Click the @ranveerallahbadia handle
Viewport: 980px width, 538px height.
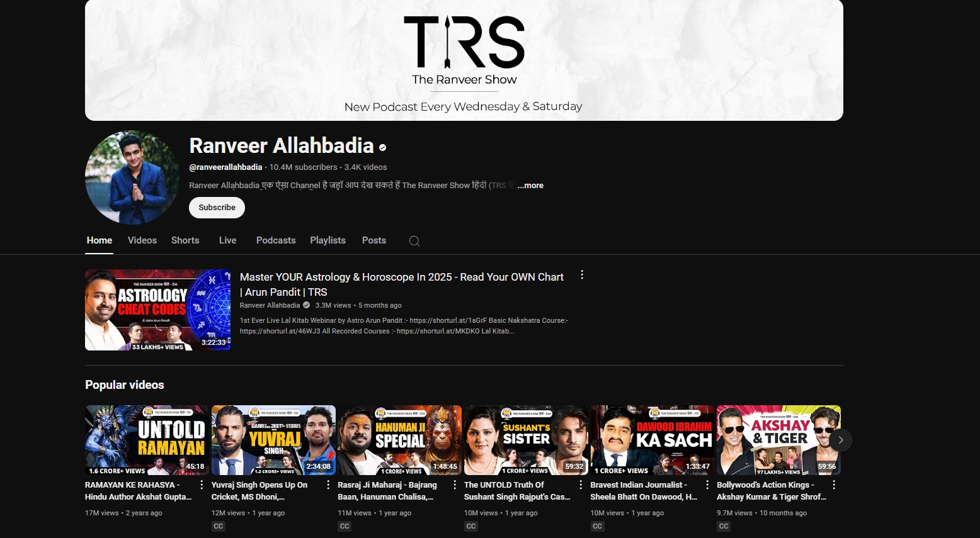225,167
